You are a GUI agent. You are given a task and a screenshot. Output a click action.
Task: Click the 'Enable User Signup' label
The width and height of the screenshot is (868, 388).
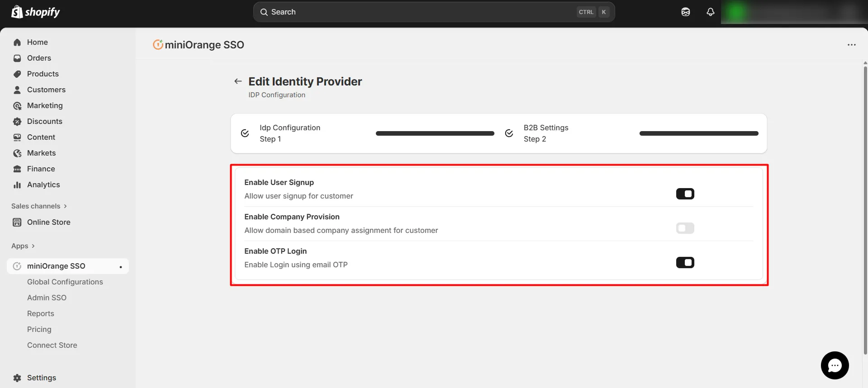[279, 182]
